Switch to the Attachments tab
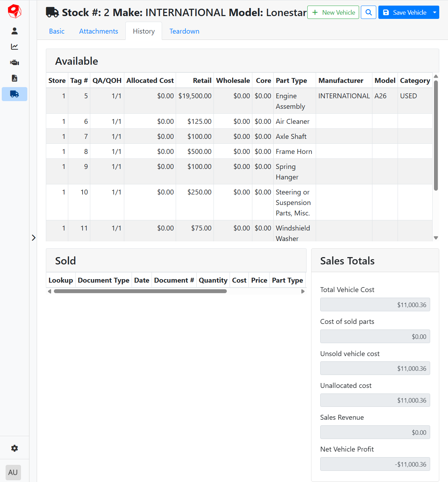Image resolution: width=448 pixels, height=482 pixels. tap(98, 31)
